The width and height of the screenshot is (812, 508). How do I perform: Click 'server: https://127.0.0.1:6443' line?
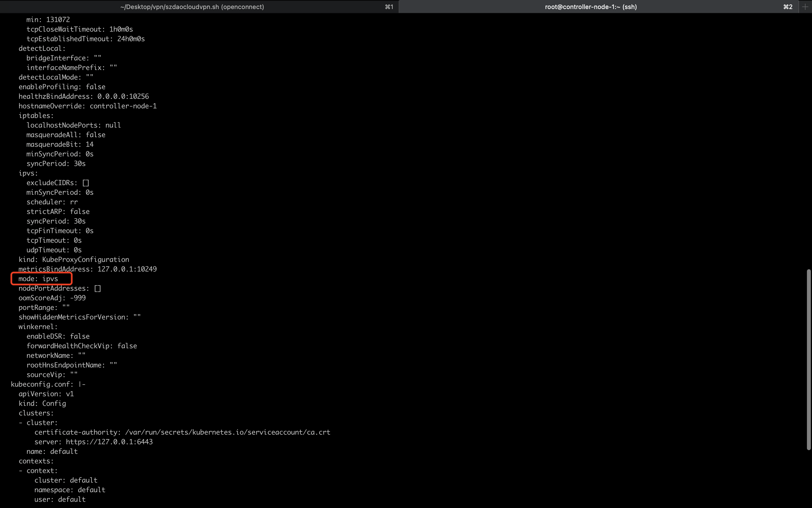click(x=93, y=442)
